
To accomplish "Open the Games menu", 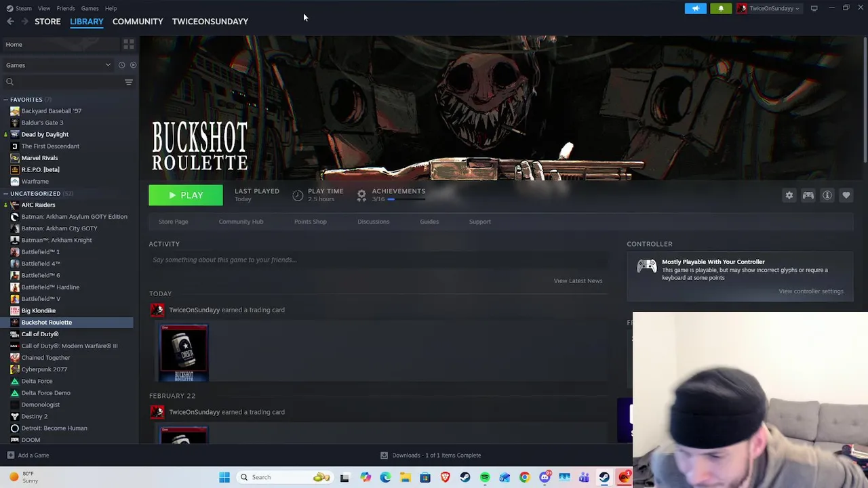I will click(90, 8).
